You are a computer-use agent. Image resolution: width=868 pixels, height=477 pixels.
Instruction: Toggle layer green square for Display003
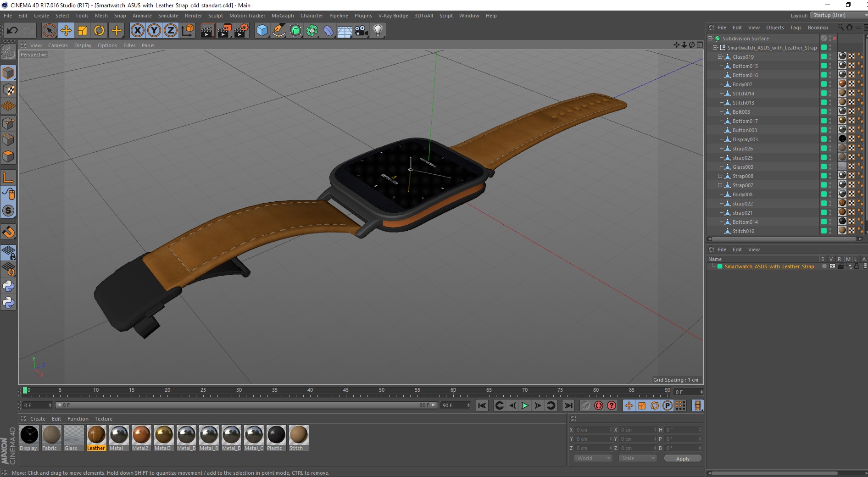coord(824,139)
